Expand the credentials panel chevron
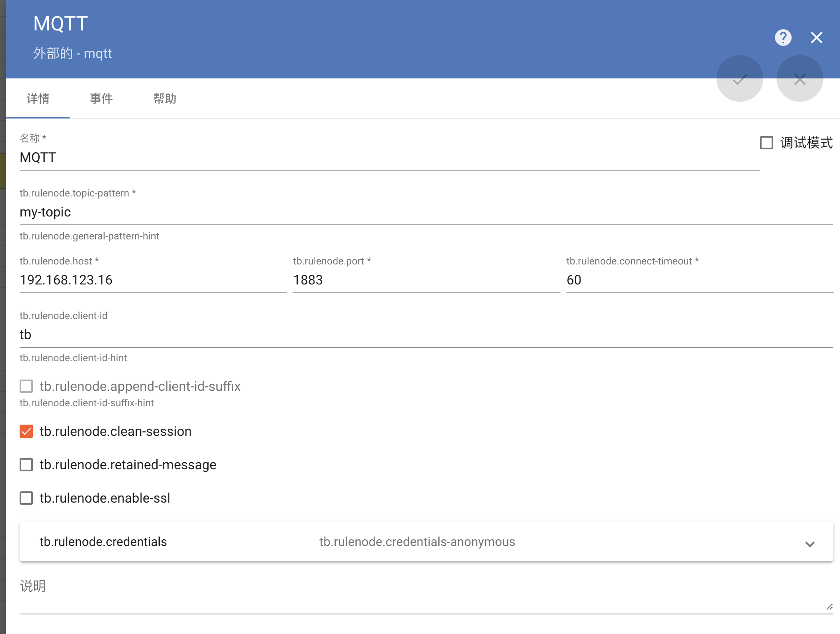 point(810,544)
